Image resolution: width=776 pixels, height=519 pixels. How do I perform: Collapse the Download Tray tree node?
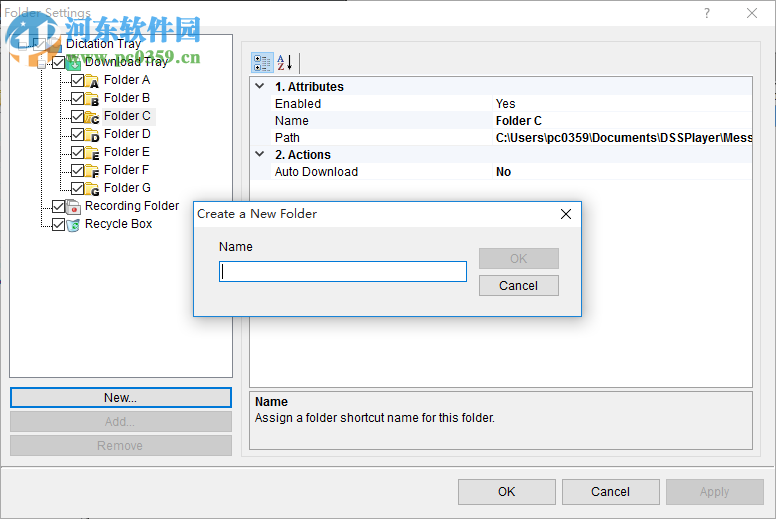(x=42, y=63)
